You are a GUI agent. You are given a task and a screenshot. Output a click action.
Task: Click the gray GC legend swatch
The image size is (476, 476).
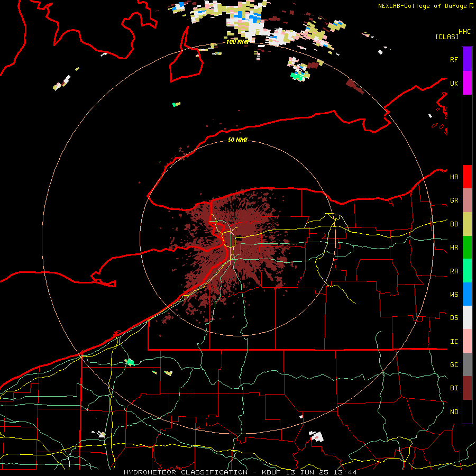click(x=467, y=364)
